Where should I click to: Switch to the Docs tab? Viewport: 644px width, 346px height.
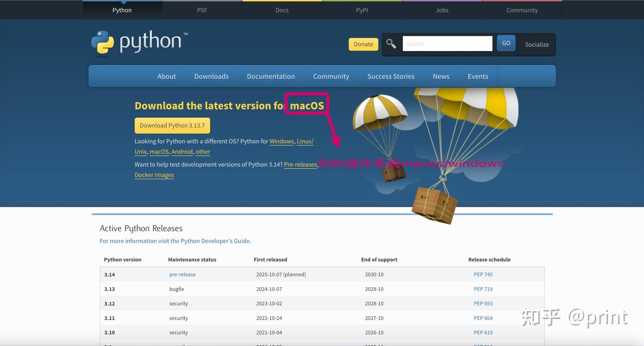click(x=282, y=9)
